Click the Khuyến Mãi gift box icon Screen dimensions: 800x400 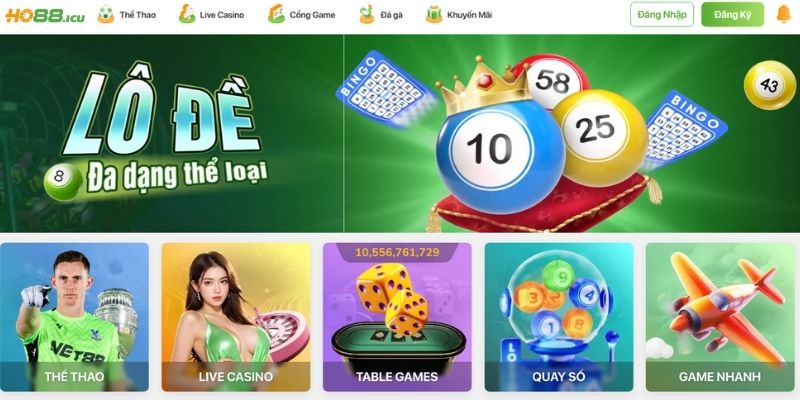pos(434,14)
